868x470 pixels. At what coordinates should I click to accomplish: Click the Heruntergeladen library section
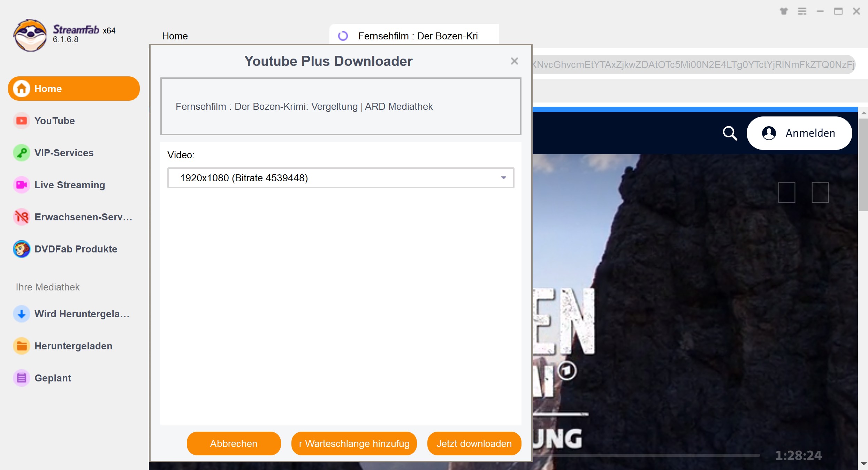pyautogui.click(x=74, y=346)
